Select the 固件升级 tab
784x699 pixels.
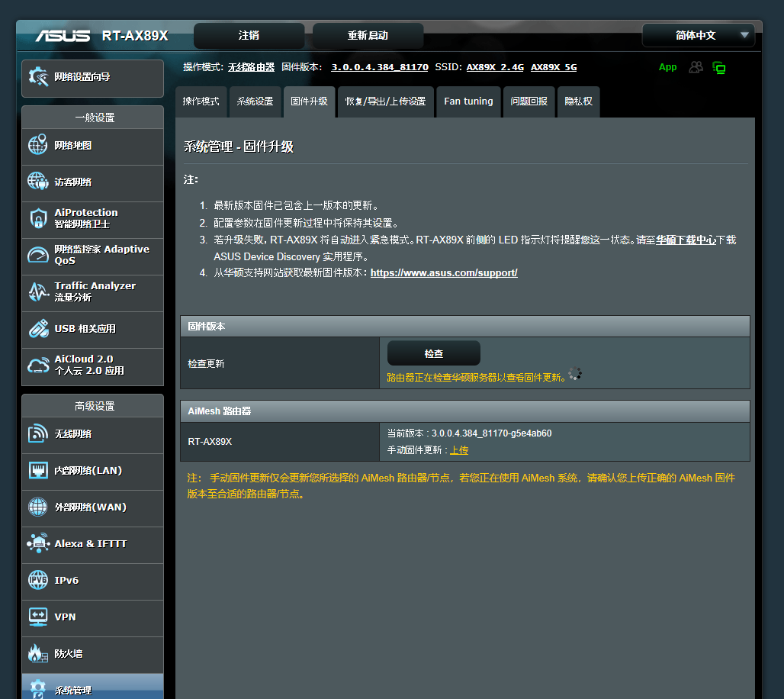[309, 101]
